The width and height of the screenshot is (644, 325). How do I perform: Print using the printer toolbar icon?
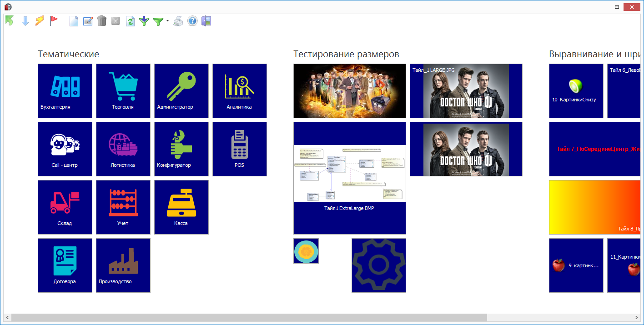pos(178,20)
